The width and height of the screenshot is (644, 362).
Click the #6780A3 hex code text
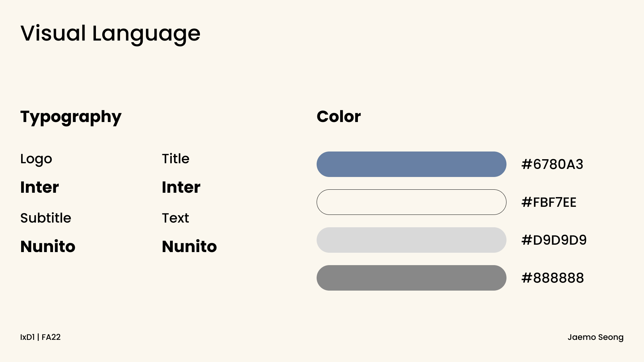pos(552,164)
